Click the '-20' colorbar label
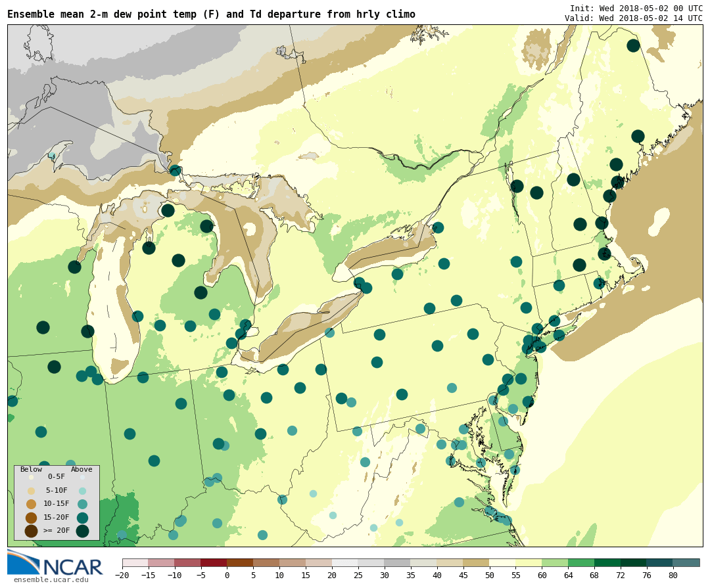The image size is (710, 588). coord(122,576)
